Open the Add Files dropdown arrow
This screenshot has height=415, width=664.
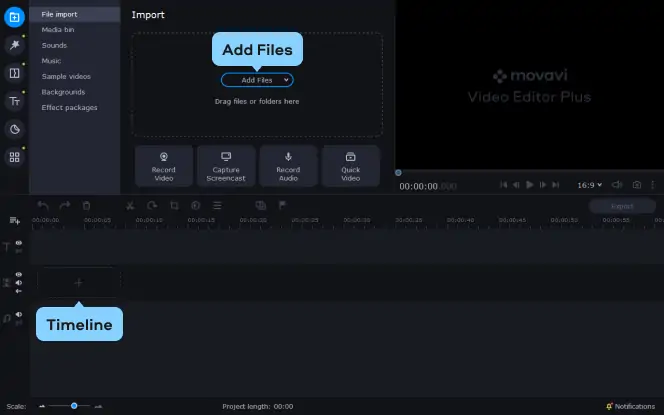(x=286, y=80)
